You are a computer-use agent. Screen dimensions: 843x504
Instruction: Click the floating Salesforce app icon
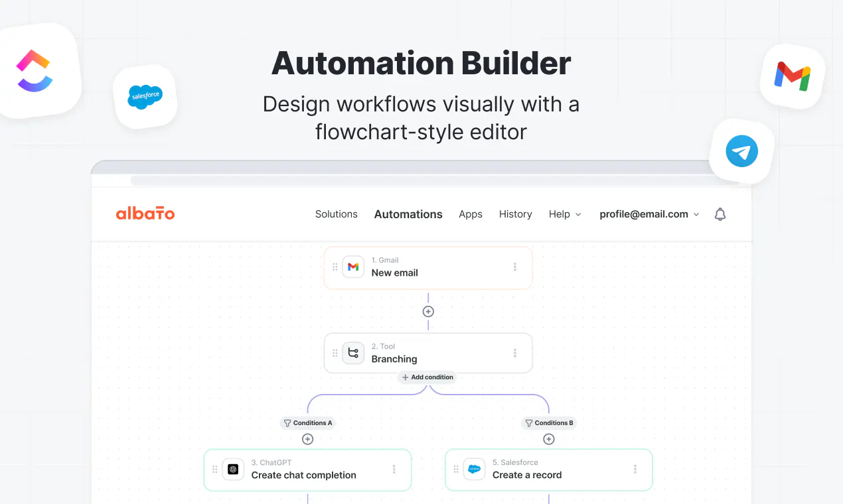pyautogui.click(x=145, y=97)
